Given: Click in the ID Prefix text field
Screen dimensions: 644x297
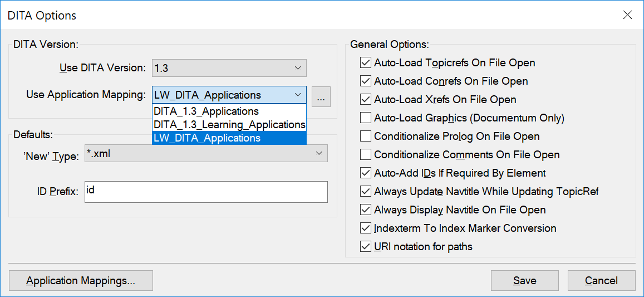Looking at the screenshot, I should click(x=206, y=192).
